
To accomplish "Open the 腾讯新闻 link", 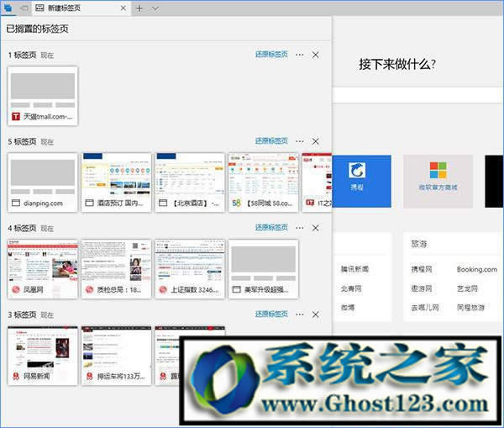I will click(x=354, y=269).
